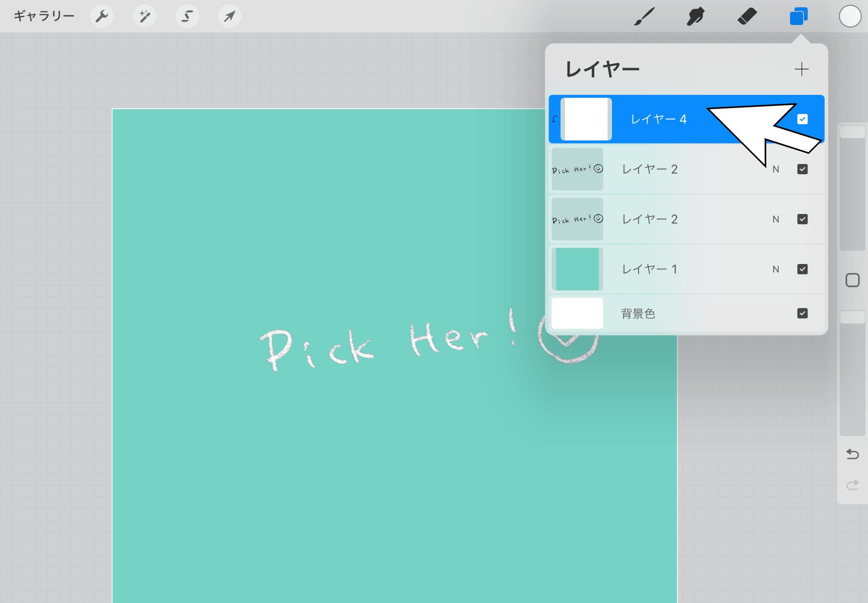
Task: Toggle visibility checkbox of レイヤー 4
Action: [802, 119]
